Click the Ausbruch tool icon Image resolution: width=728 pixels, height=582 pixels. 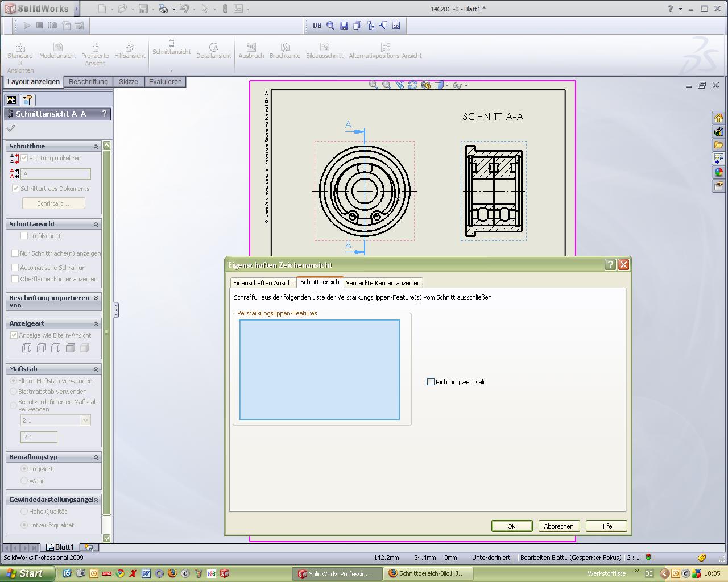pyautogui.click(x=251, y=47)
